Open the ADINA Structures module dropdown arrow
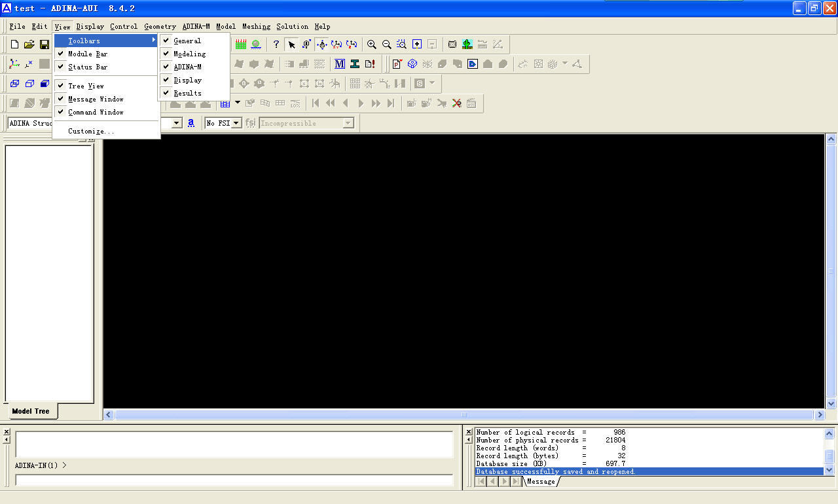 [177, 123]
